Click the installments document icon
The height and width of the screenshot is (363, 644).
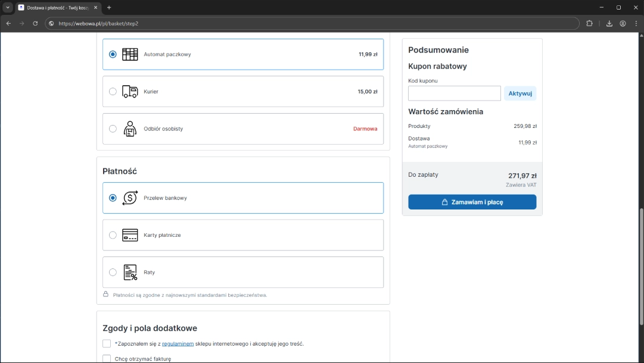point(130,273)
